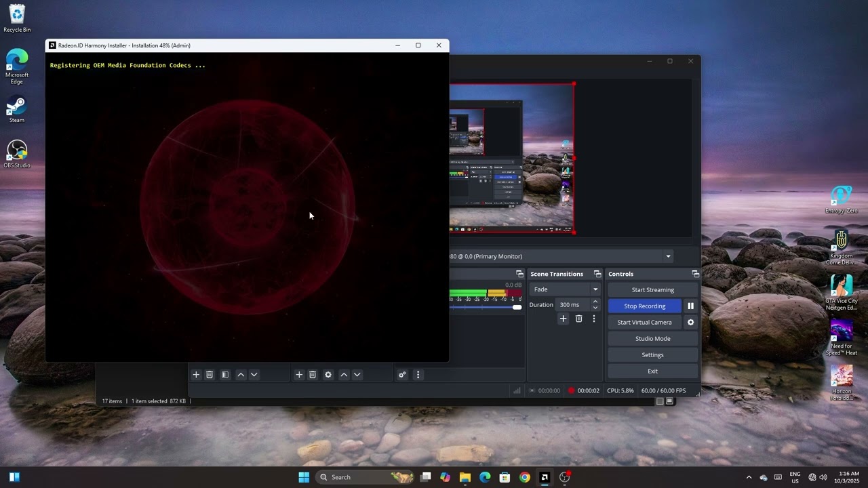Decrease transition duration with down arrow
Screen dimensions: 868x488
pos(595,308)
